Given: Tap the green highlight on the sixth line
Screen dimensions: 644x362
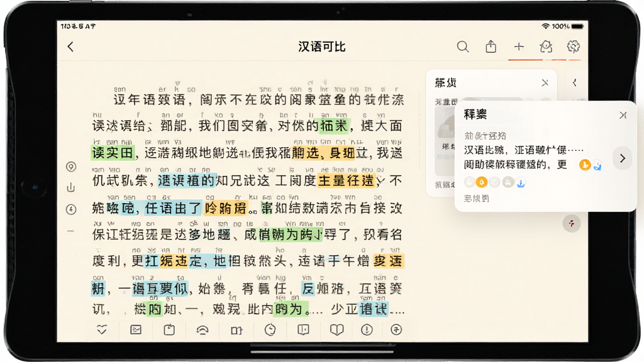Looking at the screenshot, I should tap(291, 234).
